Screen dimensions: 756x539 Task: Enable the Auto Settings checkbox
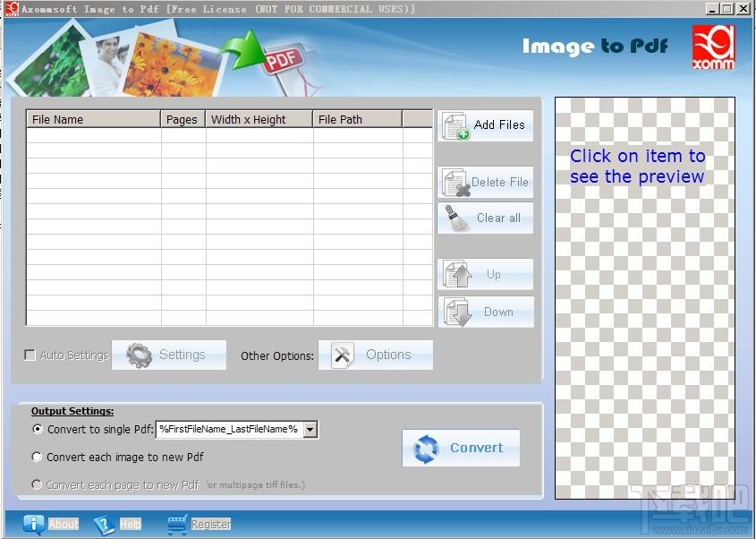click(x=30, y=355)
